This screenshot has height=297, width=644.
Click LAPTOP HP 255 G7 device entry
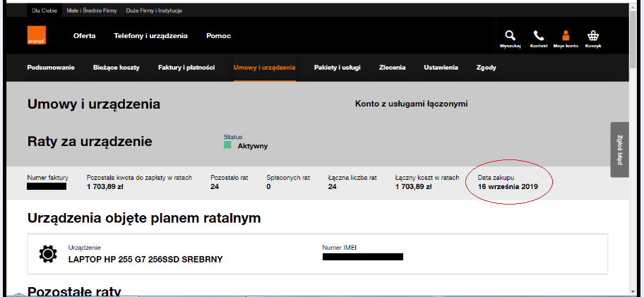click(145, 259)
